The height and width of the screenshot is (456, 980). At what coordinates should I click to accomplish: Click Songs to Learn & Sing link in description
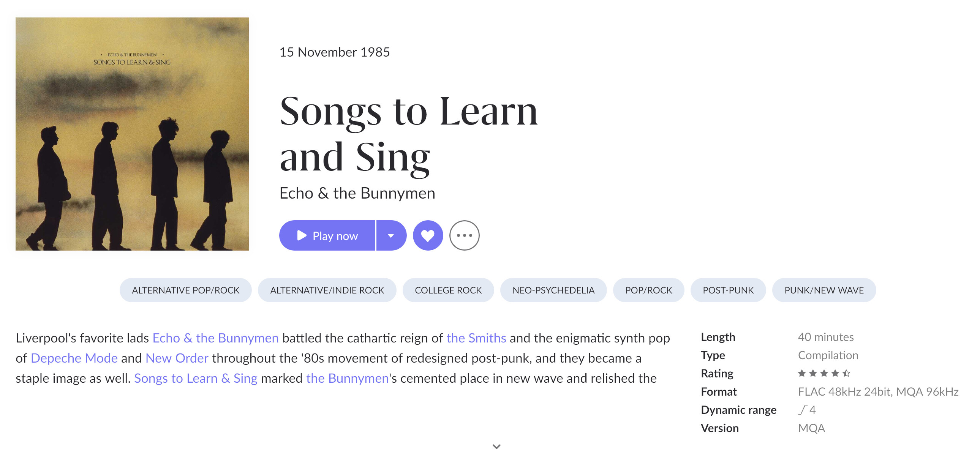(196, 378)
